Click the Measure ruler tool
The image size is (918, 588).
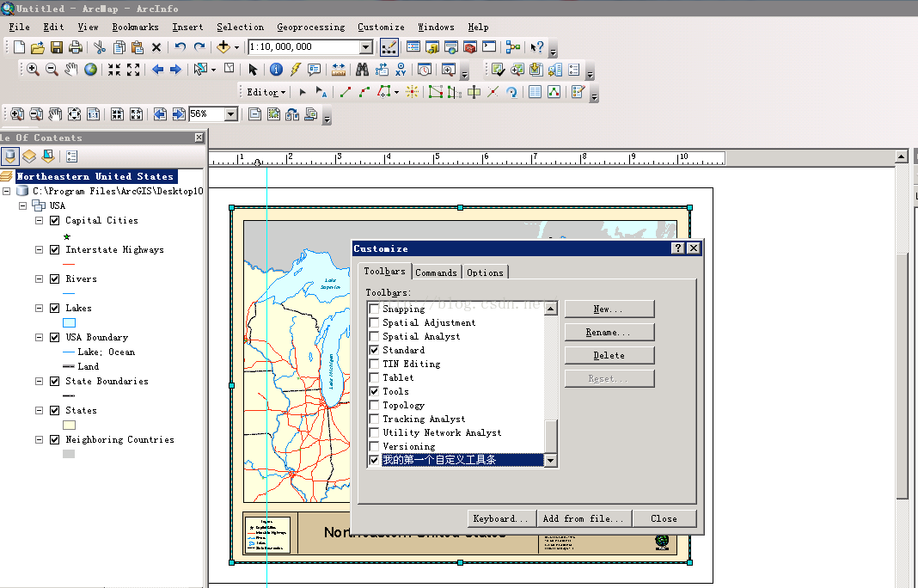click(338, 70)
